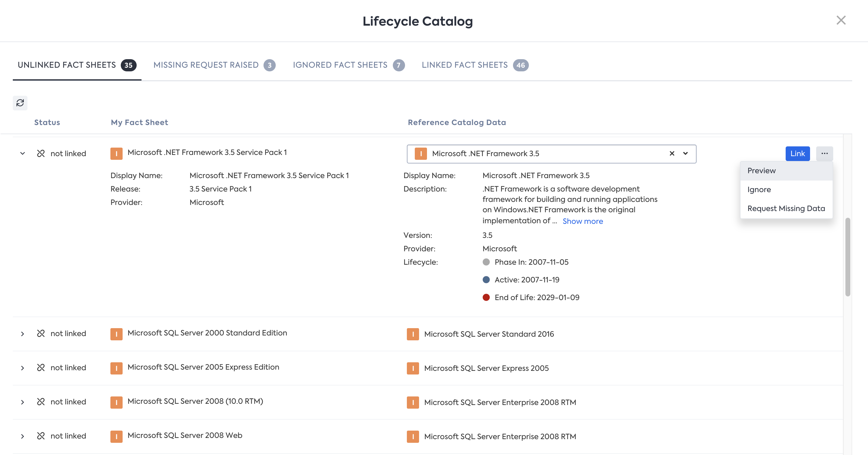Screen dimensions: 868x455
Task: Click Microsoft SQL Server 2000 Standard Edition name
Action: coord(207,333)
